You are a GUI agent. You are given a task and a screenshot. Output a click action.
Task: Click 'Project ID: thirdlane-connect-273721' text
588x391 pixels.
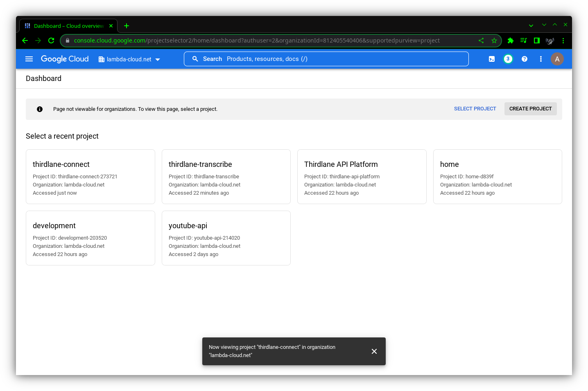tap(75, 177)
